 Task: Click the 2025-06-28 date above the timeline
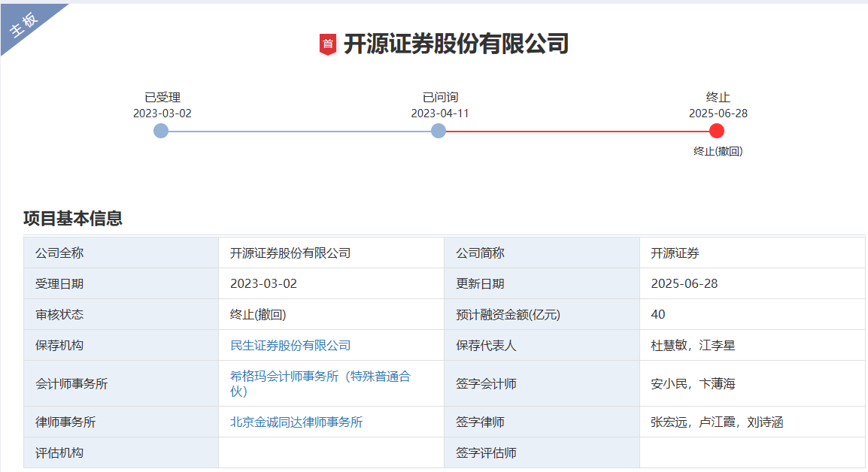pyautogui.click(x=718, y=113)
